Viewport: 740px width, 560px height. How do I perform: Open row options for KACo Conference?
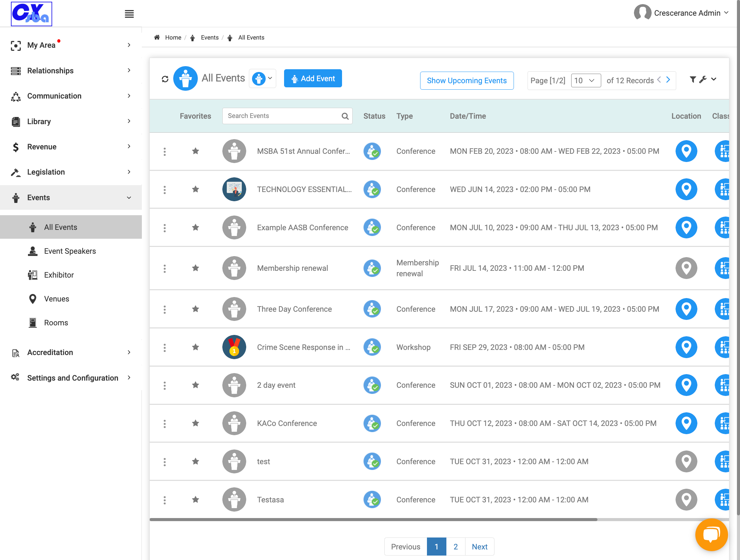pos(165,424)
